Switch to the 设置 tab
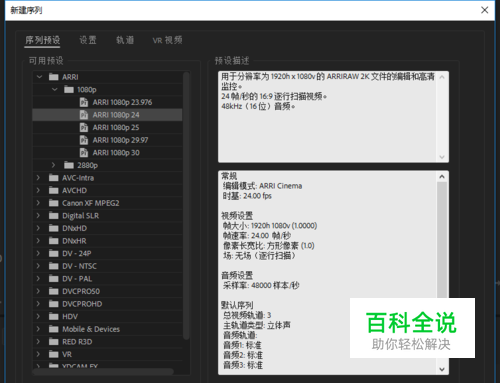 click(x=88, y=40)
